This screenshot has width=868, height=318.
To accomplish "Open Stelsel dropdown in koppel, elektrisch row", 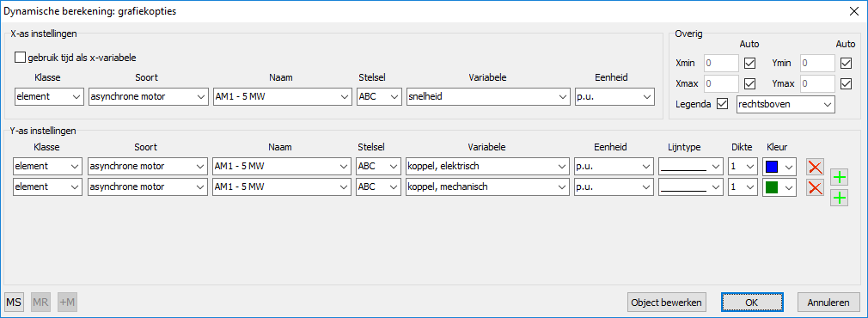I will coord(379,166).
